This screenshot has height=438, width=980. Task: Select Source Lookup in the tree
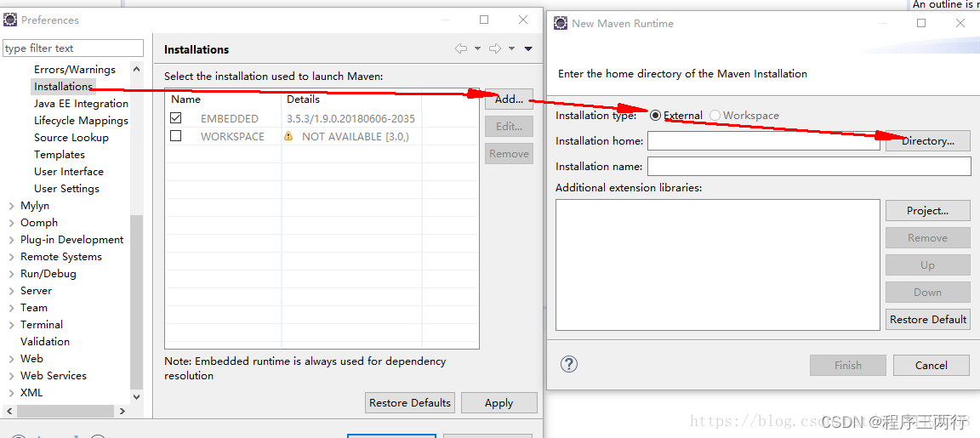(71, 138)
